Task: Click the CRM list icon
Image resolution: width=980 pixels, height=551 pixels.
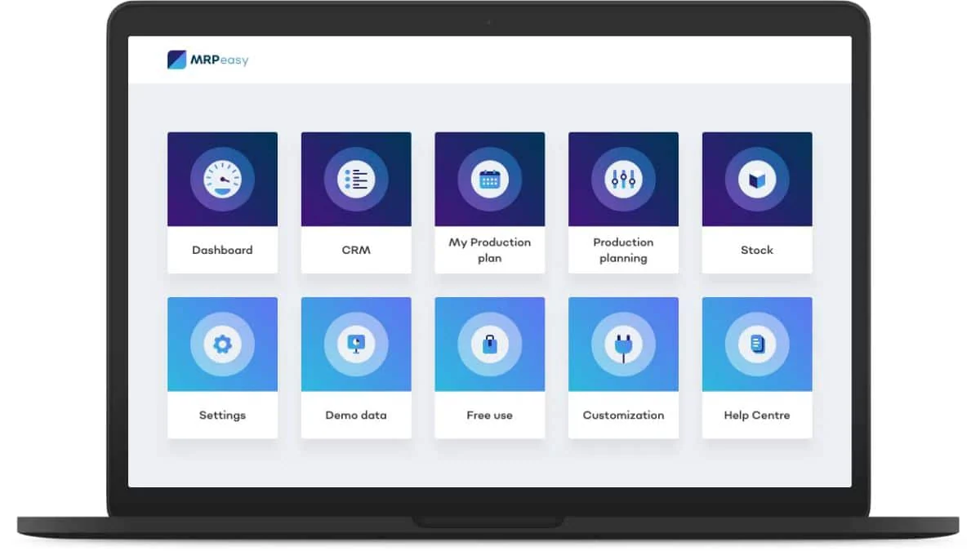Action: pos(356,179)
